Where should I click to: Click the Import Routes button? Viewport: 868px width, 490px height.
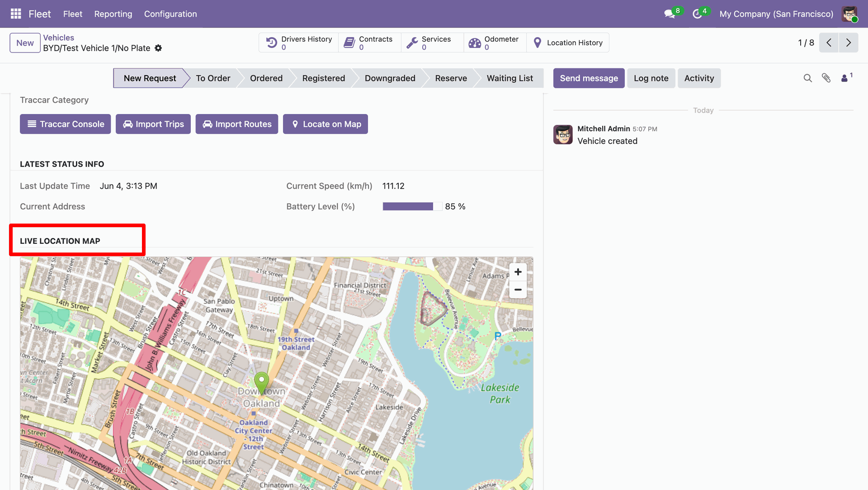point(237,124)
